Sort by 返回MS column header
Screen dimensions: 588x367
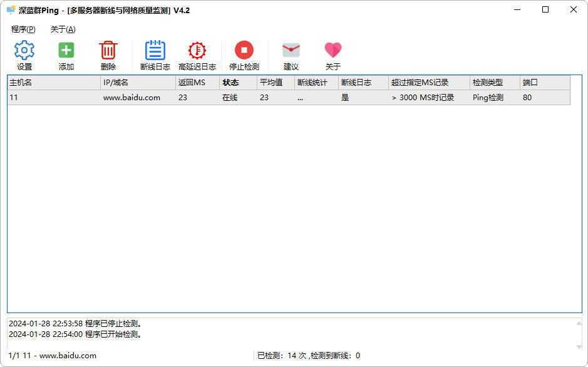point(197,83)
